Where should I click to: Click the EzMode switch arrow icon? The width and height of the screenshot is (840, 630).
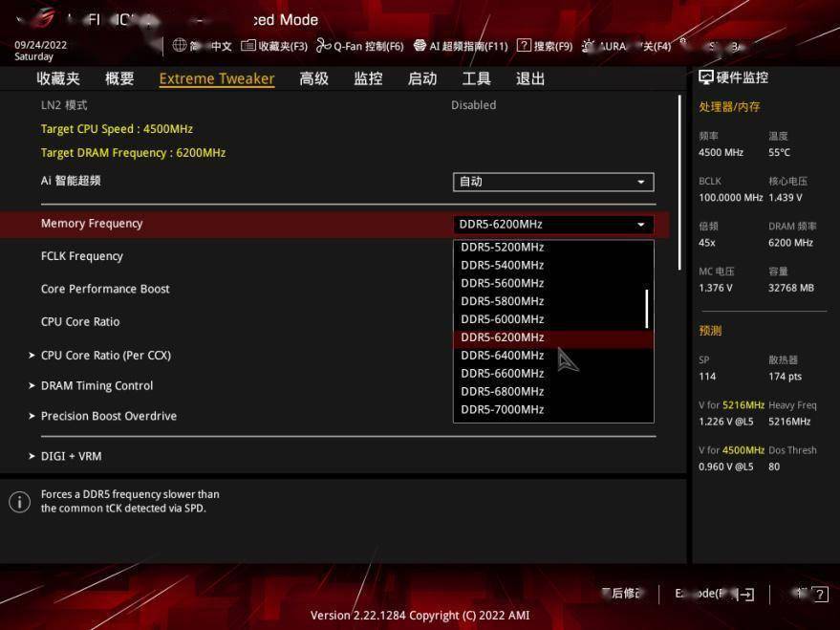click(746, 595)
